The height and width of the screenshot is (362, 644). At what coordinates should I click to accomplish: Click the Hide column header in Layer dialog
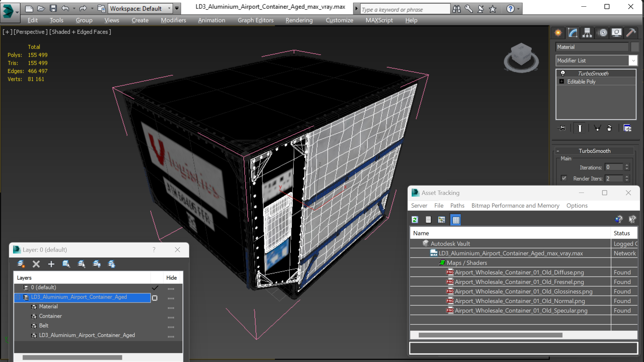pos(171,278)
